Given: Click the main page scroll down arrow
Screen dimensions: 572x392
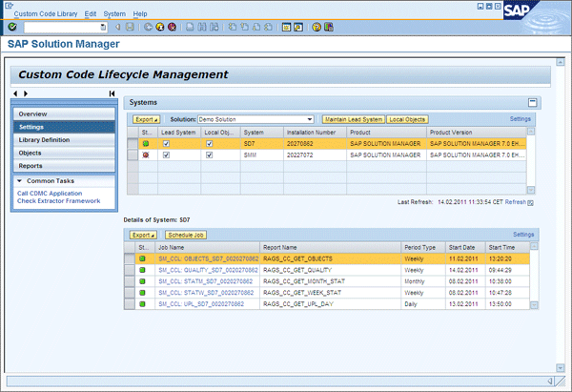Looking at the screenshot, I should [560, 367].
